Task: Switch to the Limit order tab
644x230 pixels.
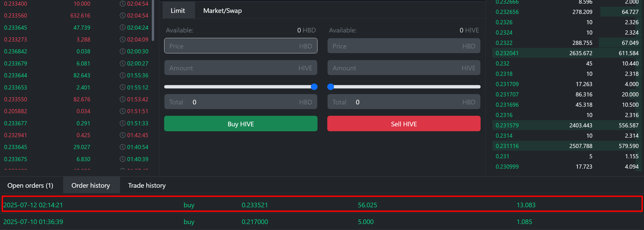Action: coord(178,11)
